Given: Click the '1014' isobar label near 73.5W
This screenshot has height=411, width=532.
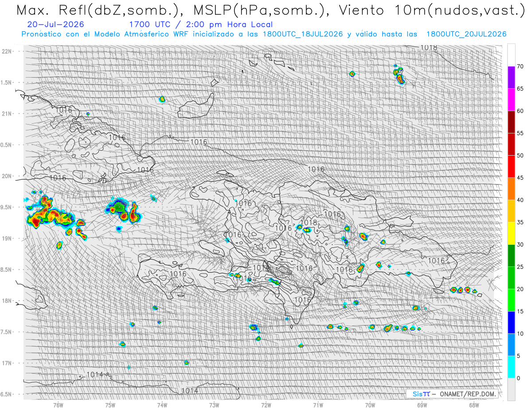Looking at the screenshot, I should pyautogui.click(x=190, y=391).
